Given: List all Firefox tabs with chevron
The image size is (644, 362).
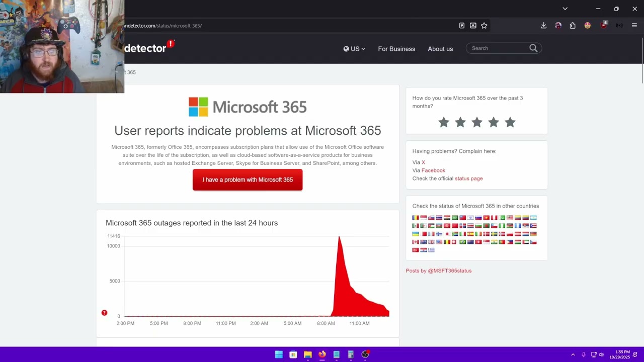Looking at the screenshot, I should pos(565,9).
